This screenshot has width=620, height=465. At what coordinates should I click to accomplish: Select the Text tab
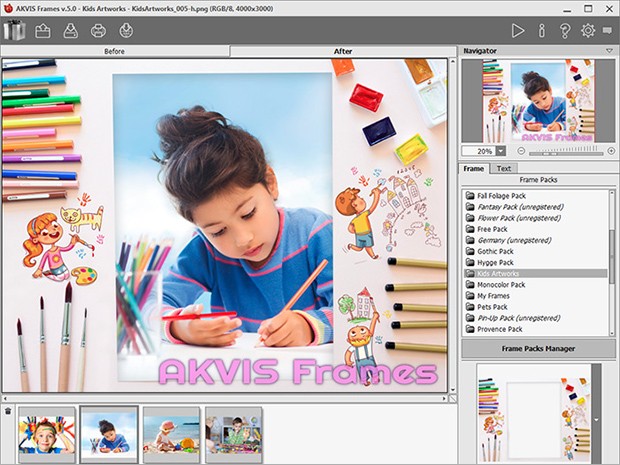(x=503, y=168)
